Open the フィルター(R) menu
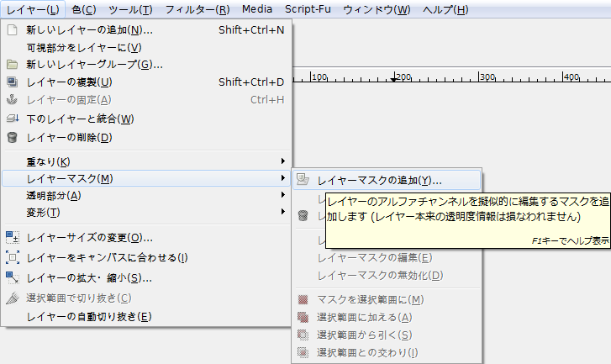611x364 pixels. pyautogui.click(x=198, y=9)
